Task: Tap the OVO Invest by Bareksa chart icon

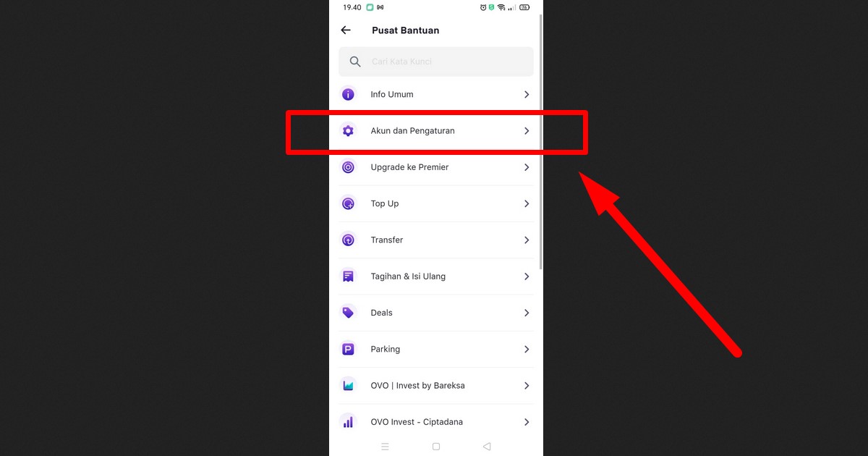Action: pyautogui.click(x=348, y=385)
